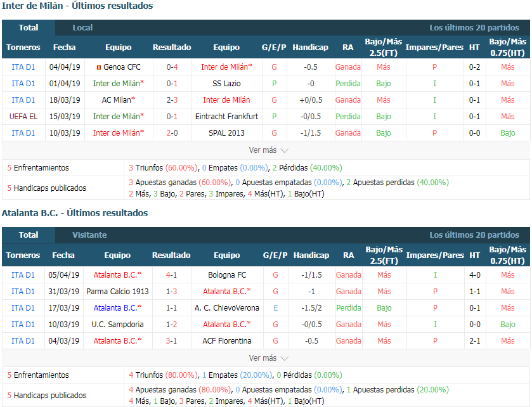Select the Handicap value -1/1.5 in SPAL row
This screenshot has height=407, width=532.
311,133
